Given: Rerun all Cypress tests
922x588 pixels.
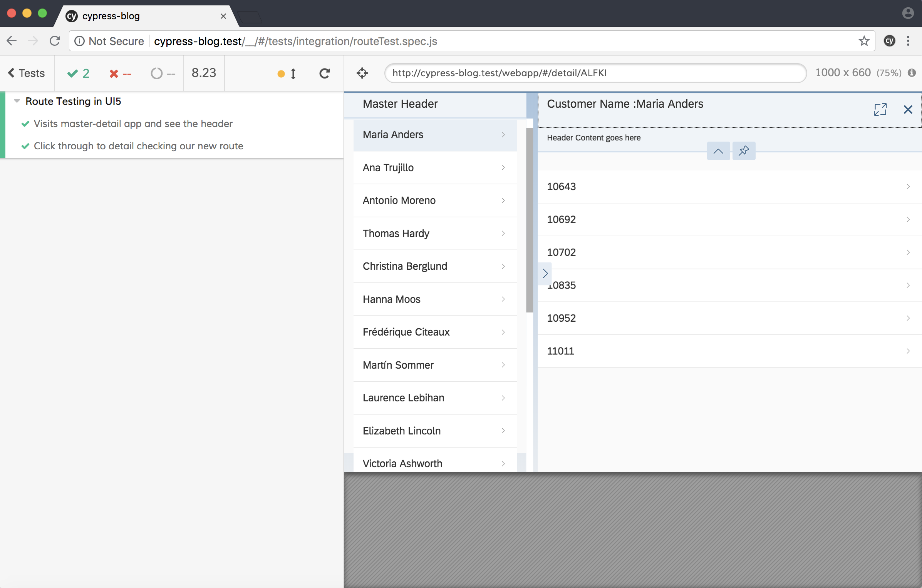Looking at the screenshot, I should (325, 73).
